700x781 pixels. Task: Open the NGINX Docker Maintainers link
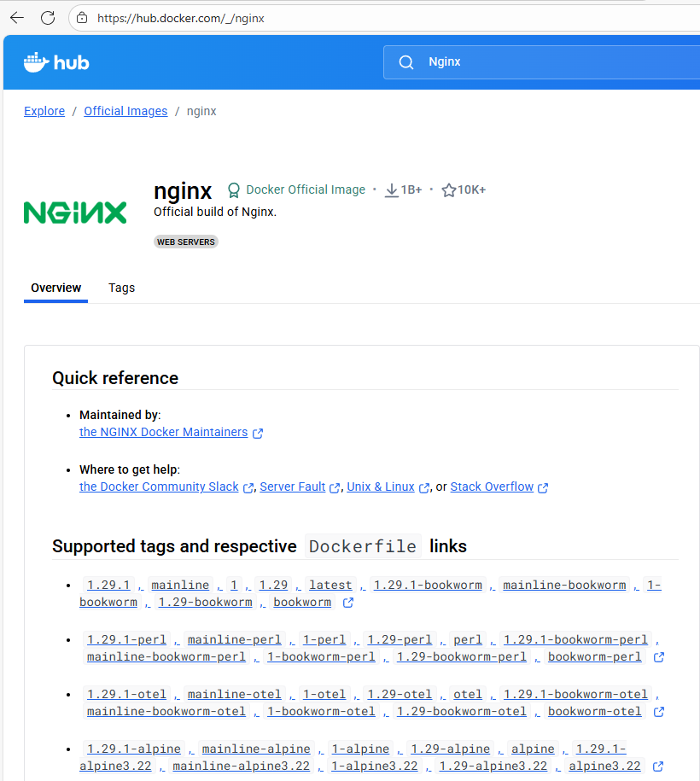(x=163, y=432)
